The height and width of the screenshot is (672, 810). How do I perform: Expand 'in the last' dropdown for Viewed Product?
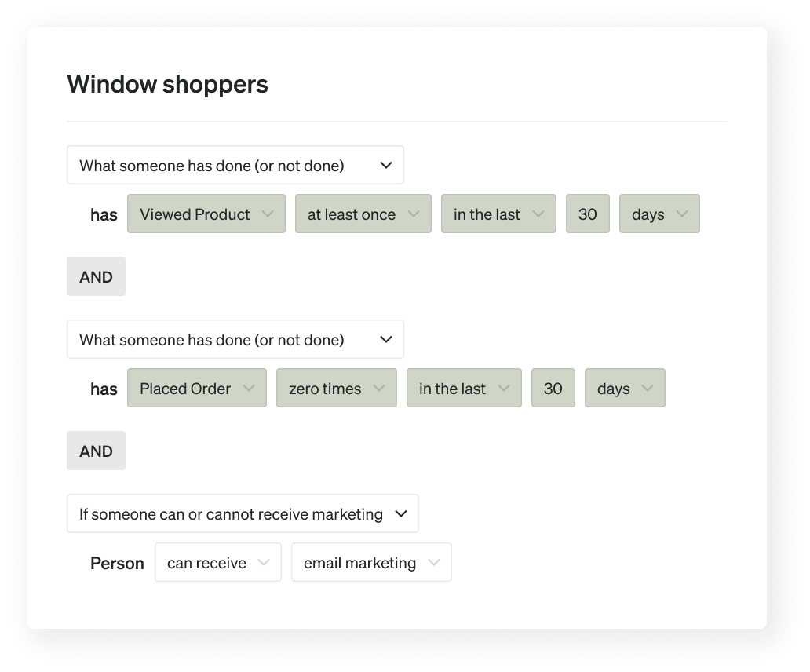pos(498,215)
